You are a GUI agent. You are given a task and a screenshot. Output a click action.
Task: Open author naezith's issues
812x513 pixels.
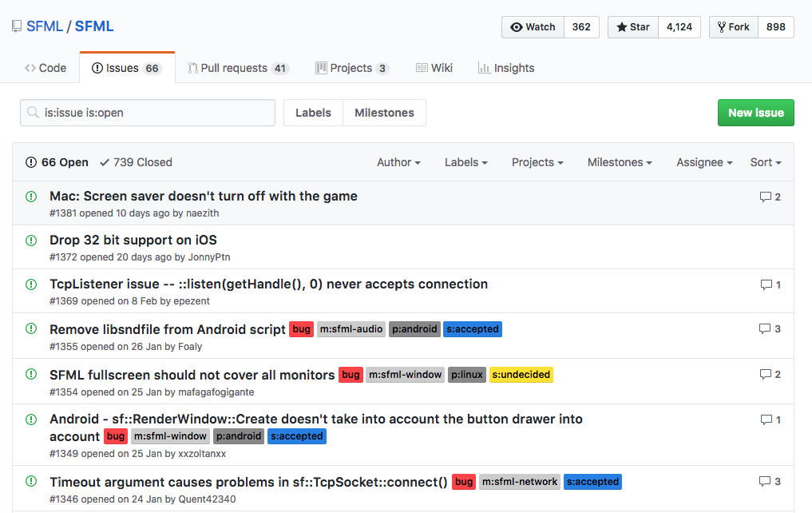[203, 213]
